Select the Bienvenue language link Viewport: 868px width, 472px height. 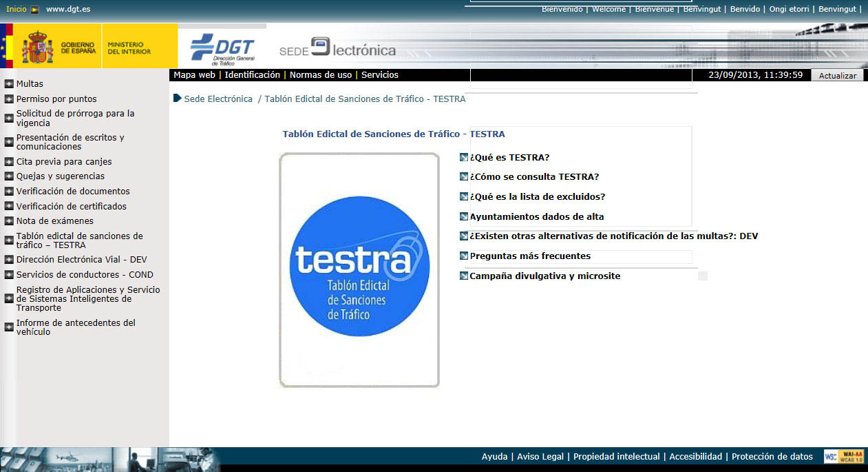[654, 9]
